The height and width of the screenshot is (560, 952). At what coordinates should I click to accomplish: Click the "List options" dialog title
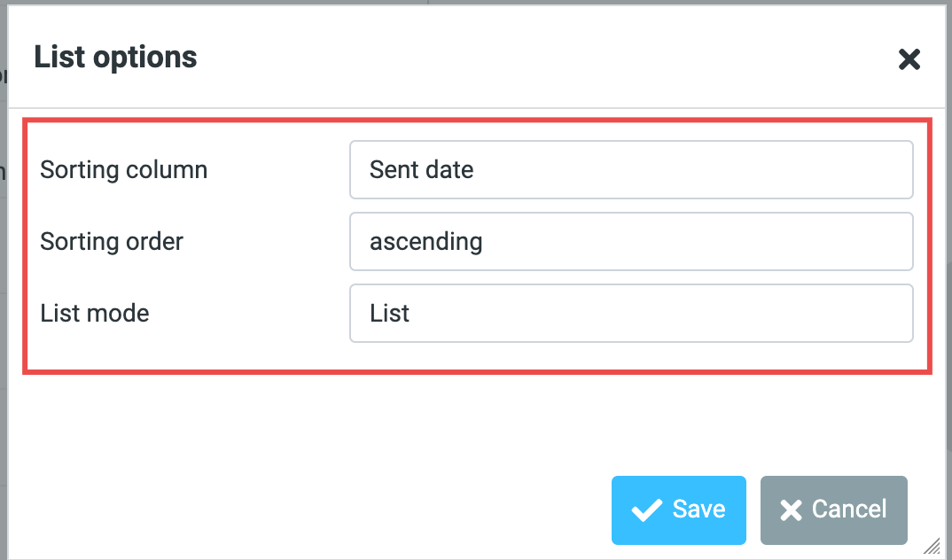click(x=115, y=57)
